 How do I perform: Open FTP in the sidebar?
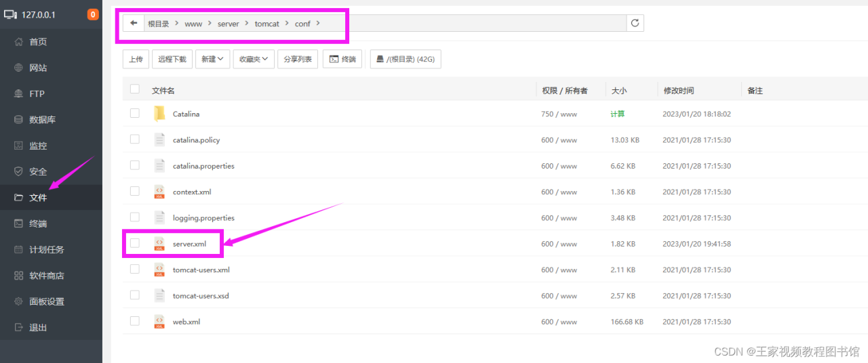tap(51, 93)
